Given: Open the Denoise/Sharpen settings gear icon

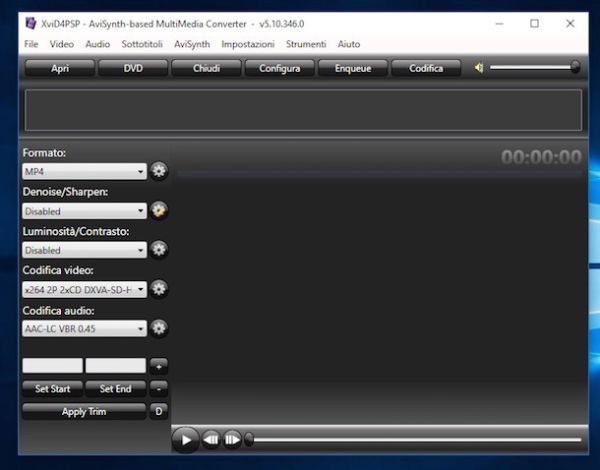Looking at the screenshot, I should [x=159, y=211].
